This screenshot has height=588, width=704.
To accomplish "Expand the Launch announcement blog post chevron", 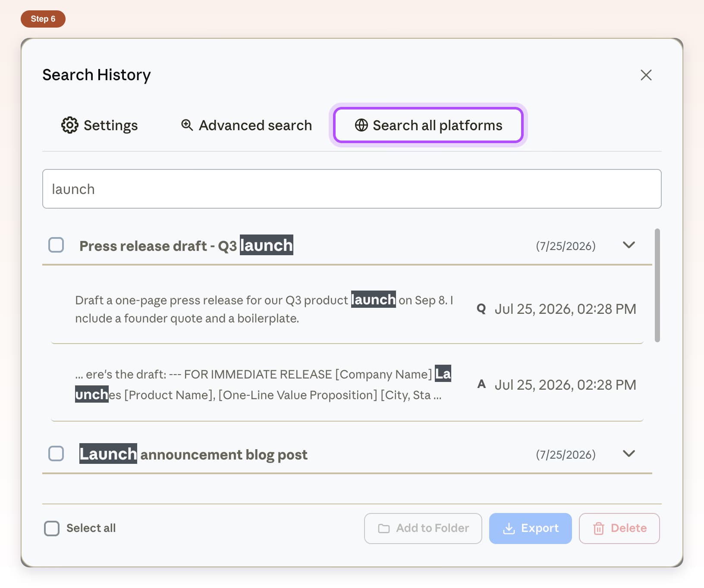I will [629, 454].
